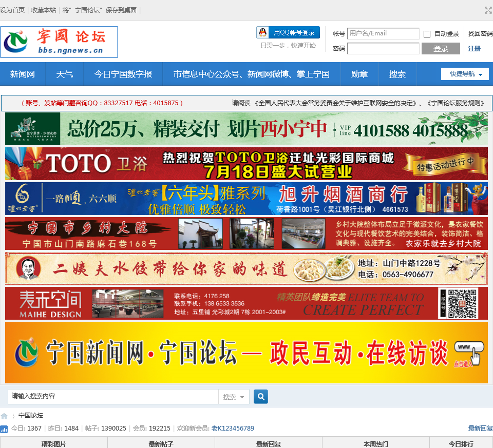Enable the 自动登录 checkbox

coord(427,34)
